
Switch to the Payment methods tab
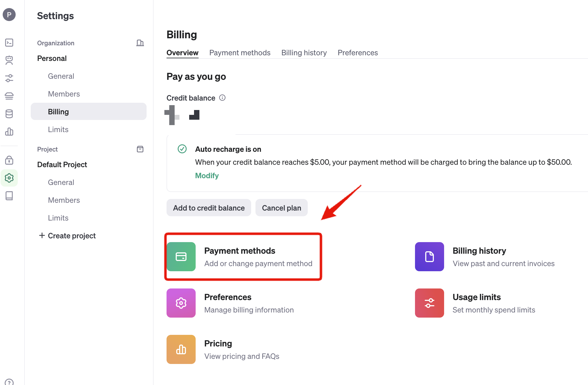tap(240, 53)
